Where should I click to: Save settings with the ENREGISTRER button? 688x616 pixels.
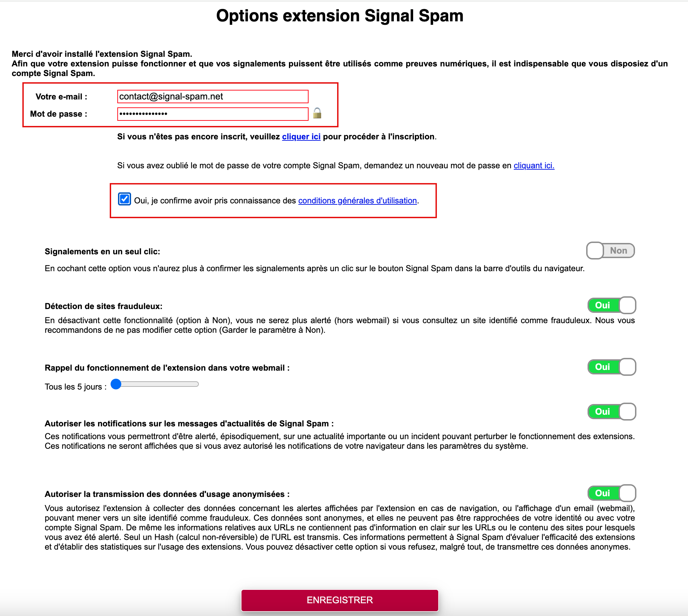[340, 600]
